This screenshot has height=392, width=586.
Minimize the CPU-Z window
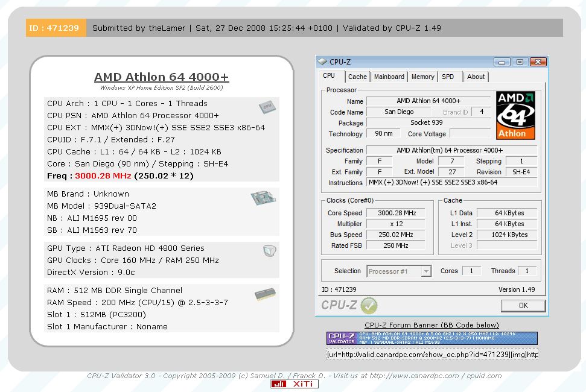coord(502,62)
